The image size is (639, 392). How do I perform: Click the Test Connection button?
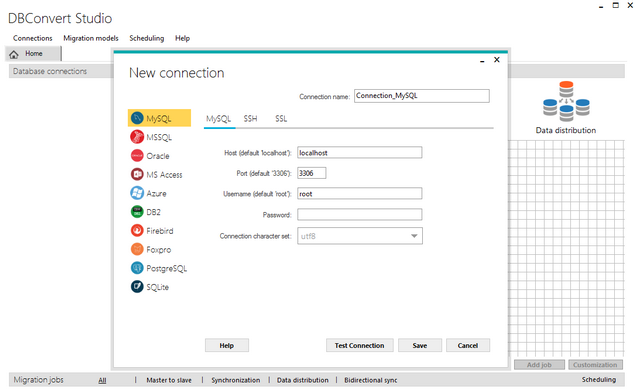click(x=359, y=346)
